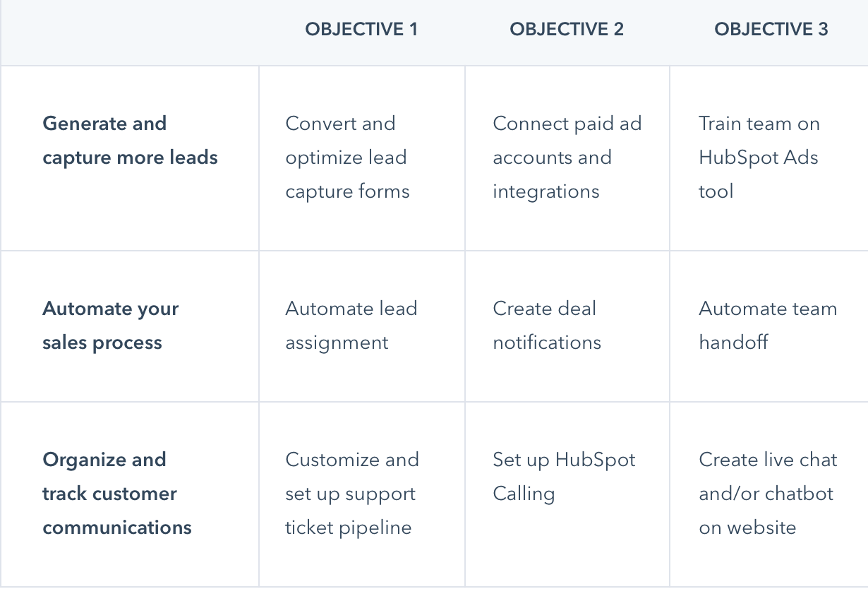The height and width of the screenshot is (589, 868).
Task: Select 'Organize and track customer communications' label
Action: click(x=117, y=494)
